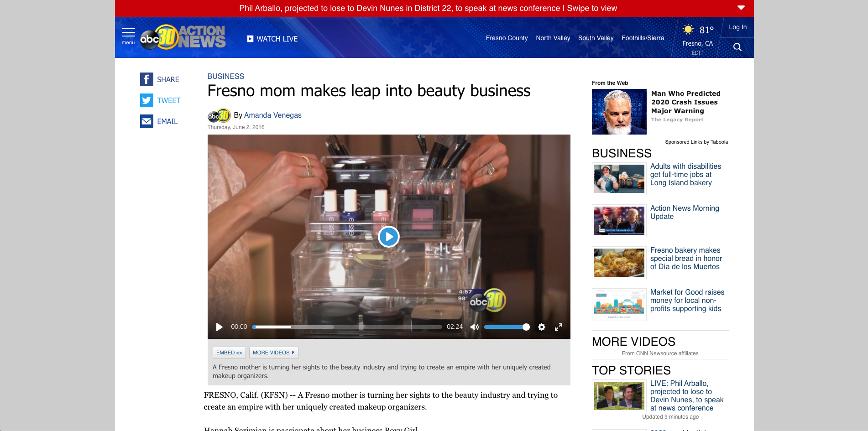
Task: Open author Amanda Venegas link
Action: click(272, 115)
